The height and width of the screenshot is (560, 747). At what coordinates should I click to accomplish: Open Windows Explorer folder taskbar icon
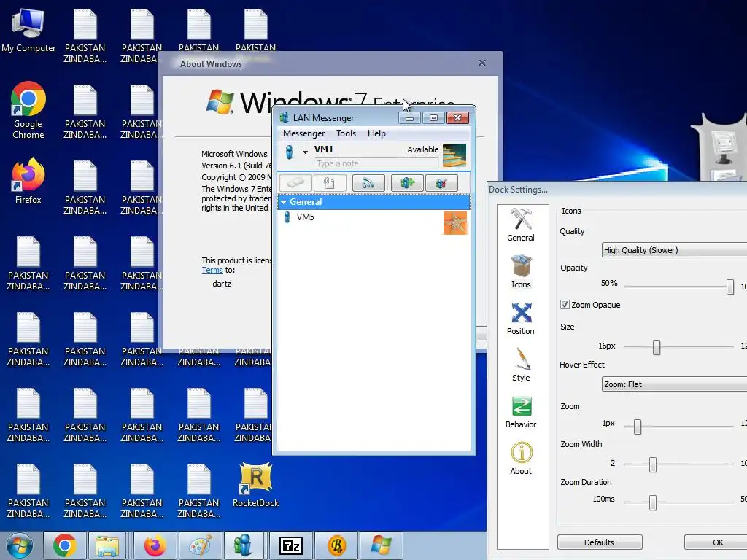108,545
